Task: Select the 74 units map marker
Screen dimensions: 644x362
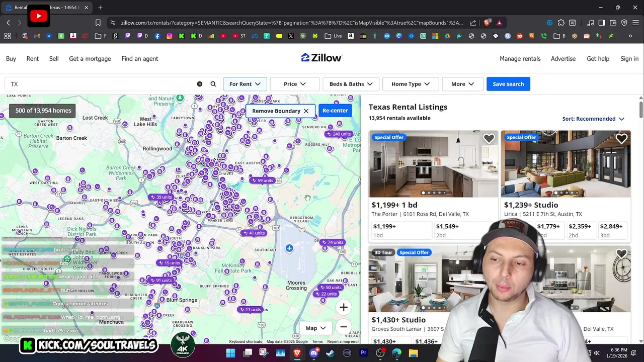Action: (x=332, y=242)
